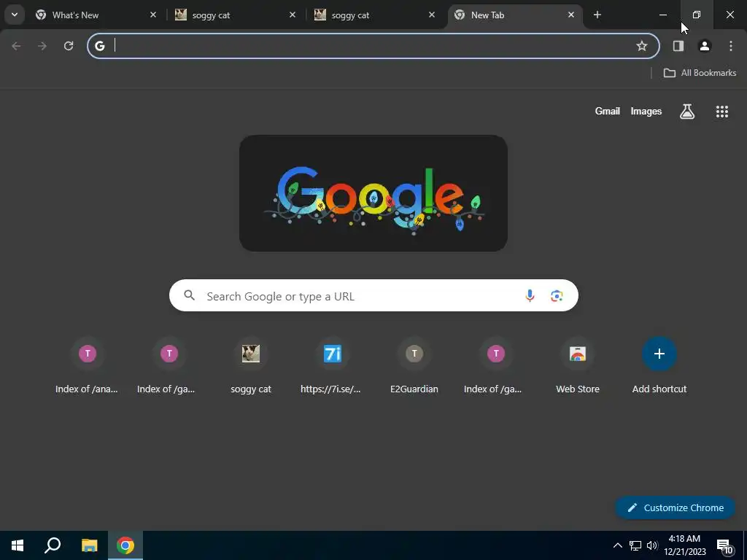The image size is (747, 560).
Task: Open Customize Chrome panel
Action: pos(676,508)
